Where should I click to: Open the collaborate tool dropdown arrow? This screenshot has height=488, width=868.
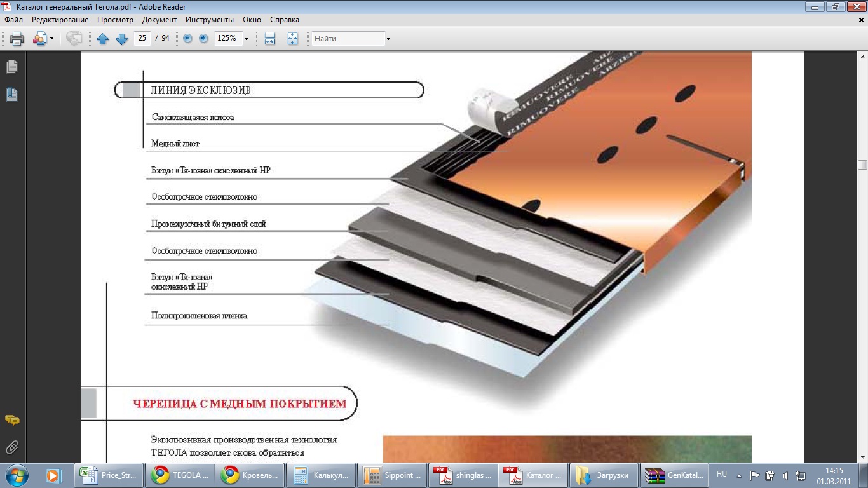pos(51,39)
